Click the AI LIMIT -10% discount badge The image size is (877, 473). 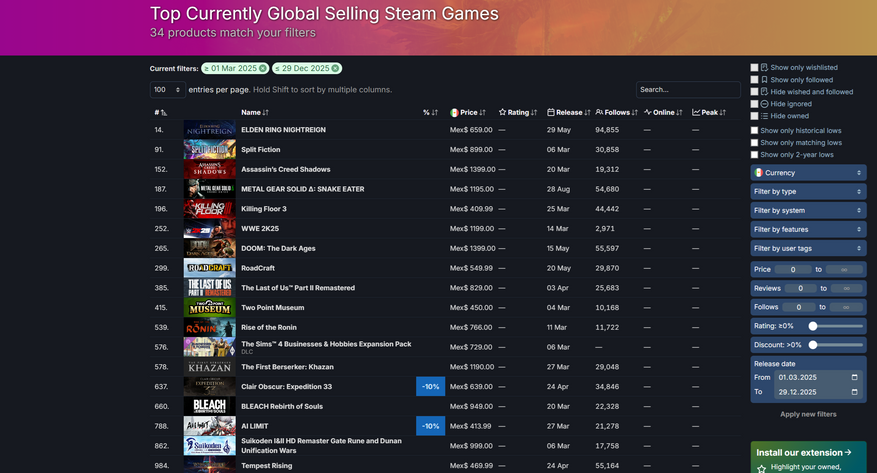[x=431, y=426]
